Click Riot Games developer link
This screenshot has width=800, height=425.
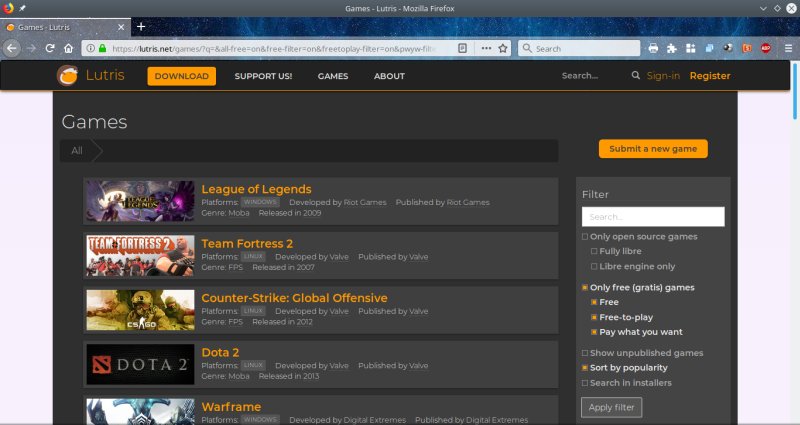[365, 203]
